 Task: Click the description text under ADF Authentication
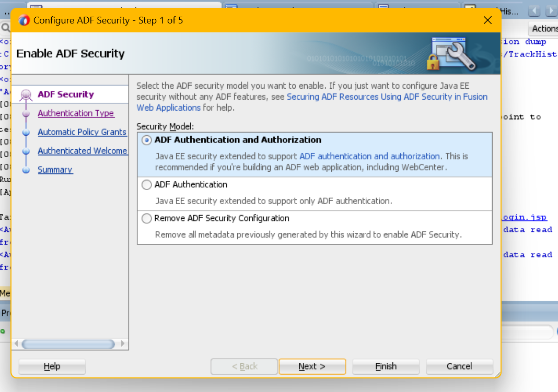pyautogui.click(x=274, y=201)
